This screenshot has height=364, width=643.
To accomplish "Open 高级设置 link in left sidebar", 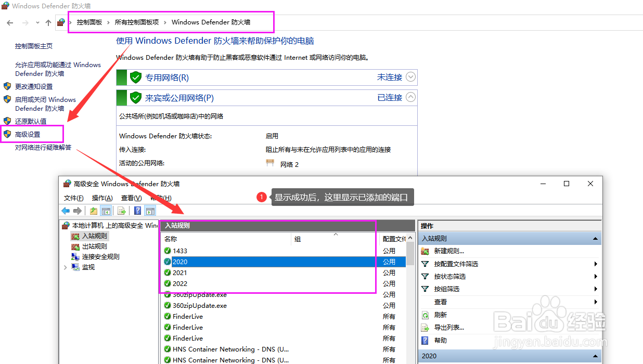I will [28, 135].
